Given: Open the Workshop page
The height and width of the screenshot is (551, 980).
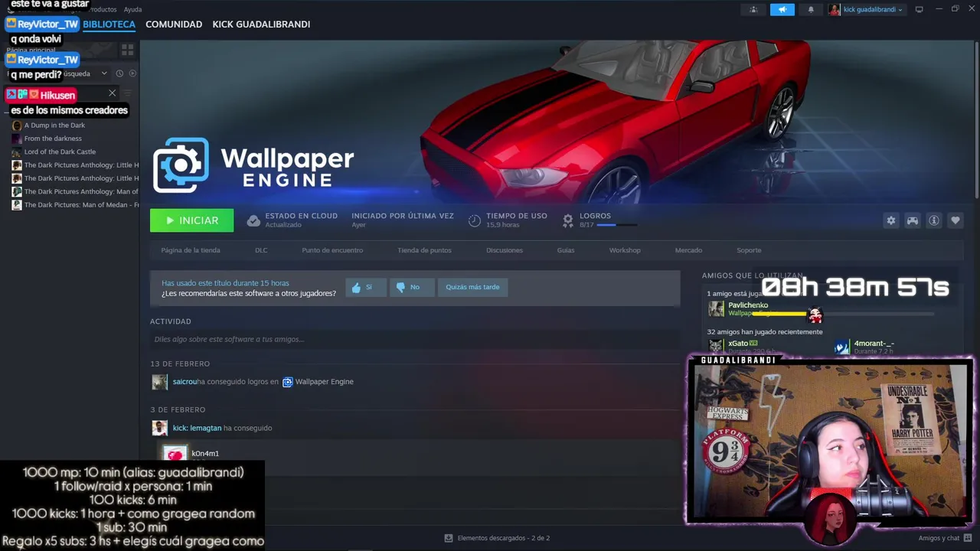Looking at the screenshot, I should [625, 250].
